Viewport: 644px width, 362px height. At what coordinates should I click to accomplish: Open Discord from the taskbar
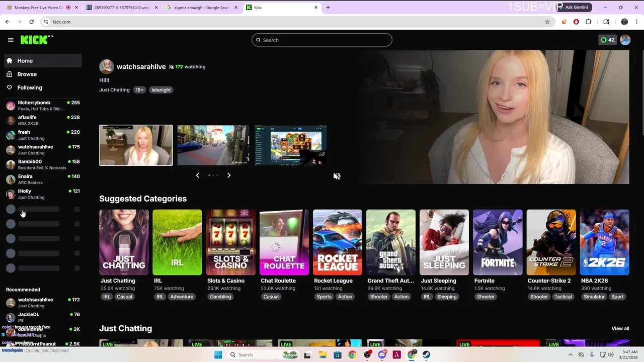tap(382, 354)
